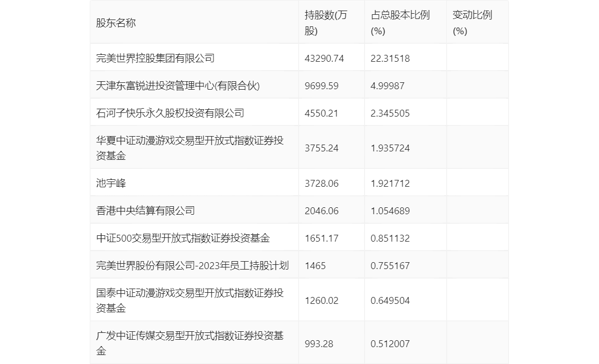This screenshot has height=364, width=599.
Task: Select the holding value 1465
Action: coord(315,266)
